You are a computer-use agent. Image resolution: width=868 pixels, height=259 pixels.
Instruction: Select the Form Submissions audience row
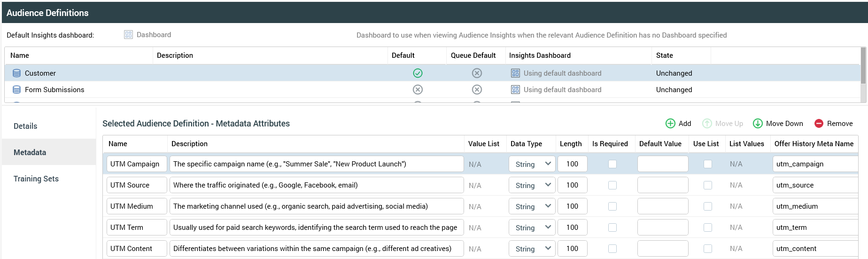tap(54, 90)
